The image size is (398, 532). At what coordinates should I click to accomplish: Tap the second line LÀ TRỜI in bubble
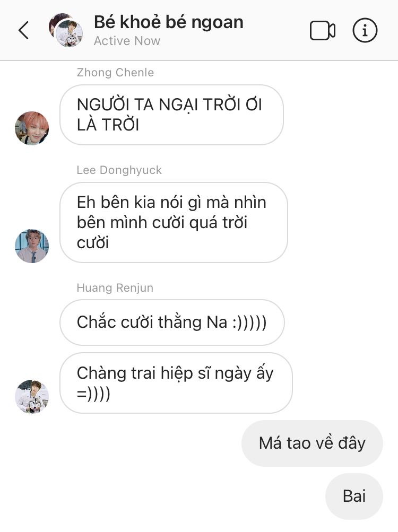tap(108, 125)
